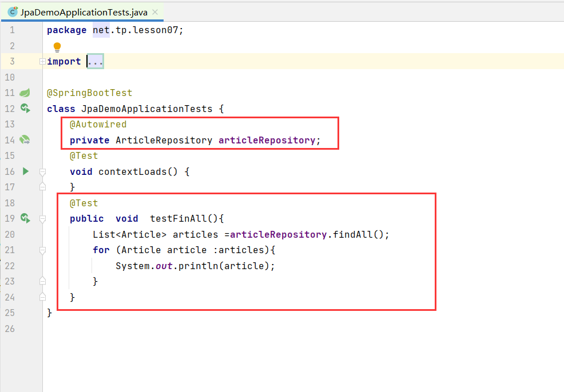Click the for keyword on line 21
Image resolution: width=564 pixels, height=392 pixels.
[101, 250]
